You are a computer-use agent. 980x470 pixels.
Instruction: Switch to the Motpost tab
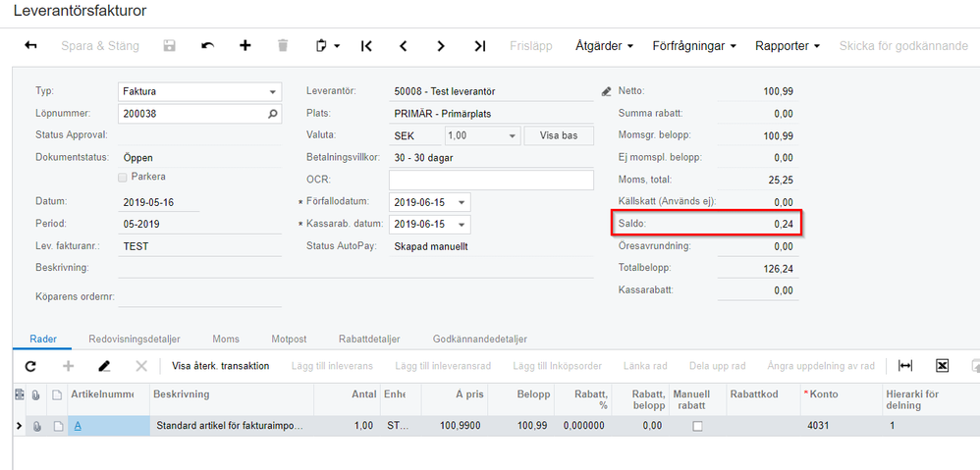point(289,339)
